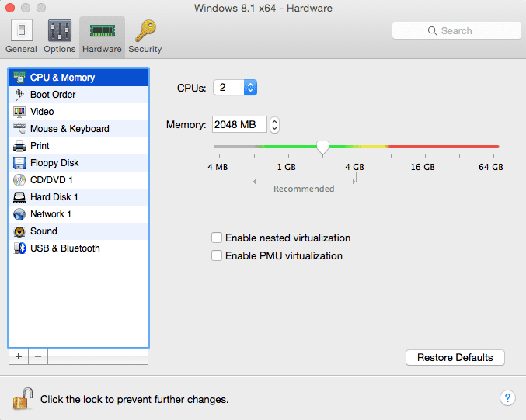Switch to the Security tab label
Screen dimensions: 526x420
click(x=145, y=49)
